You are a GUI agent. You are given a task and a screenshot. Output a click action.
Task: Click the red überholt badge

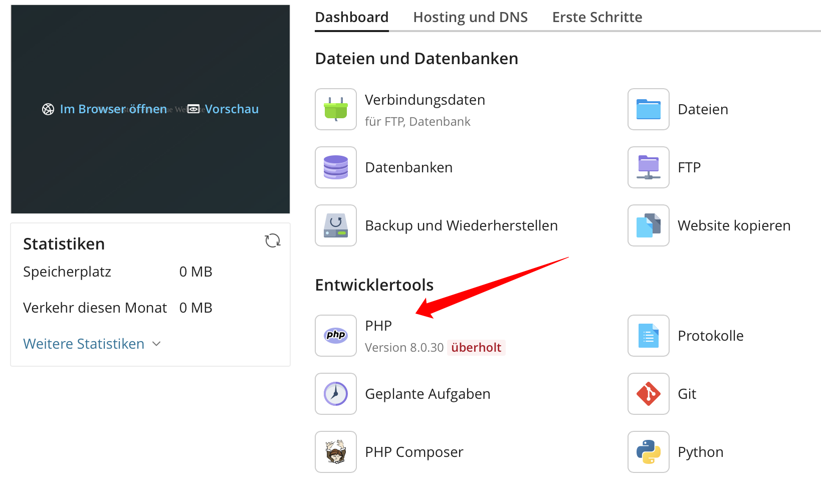click(476, 348)
